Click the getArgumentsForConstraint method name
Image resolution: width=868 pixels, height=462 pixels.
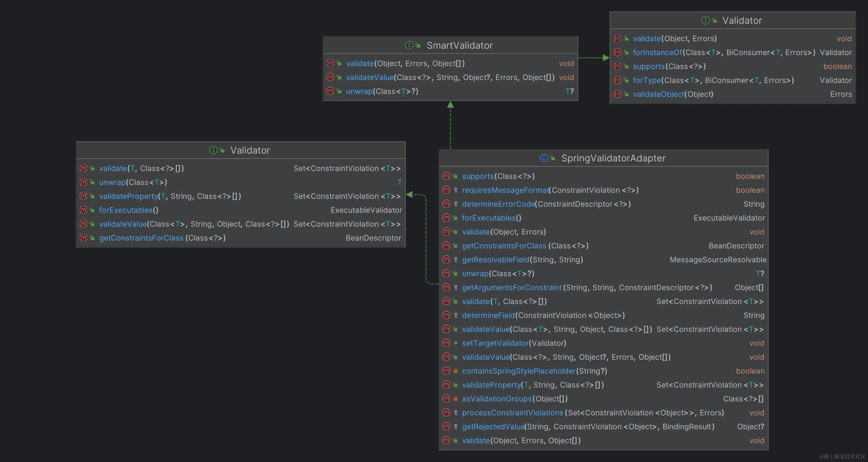(x=511, y=288)
